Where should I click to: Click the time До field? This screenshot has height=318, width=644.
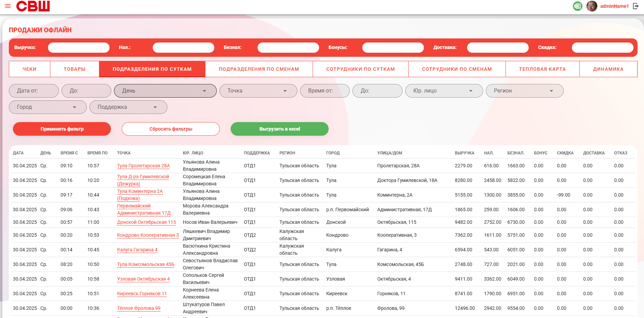click(x=377, y=91)
